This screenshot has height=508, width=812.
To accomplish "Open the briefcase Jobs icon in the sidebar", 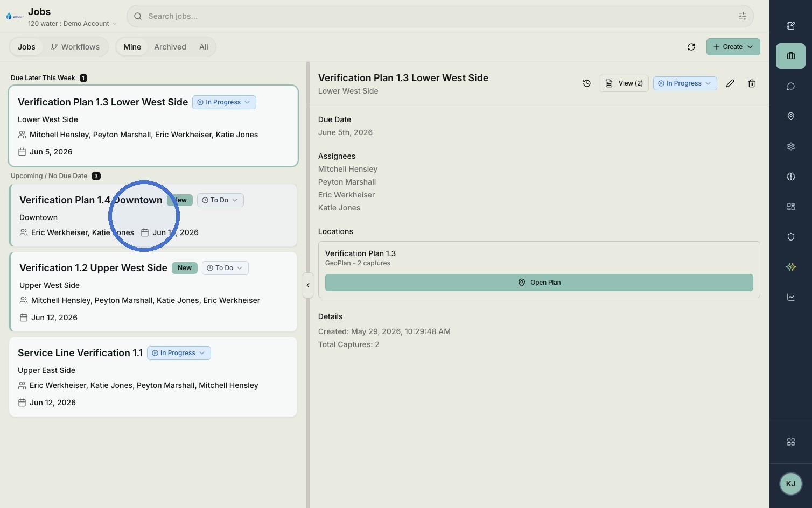I will coord(790,56).
